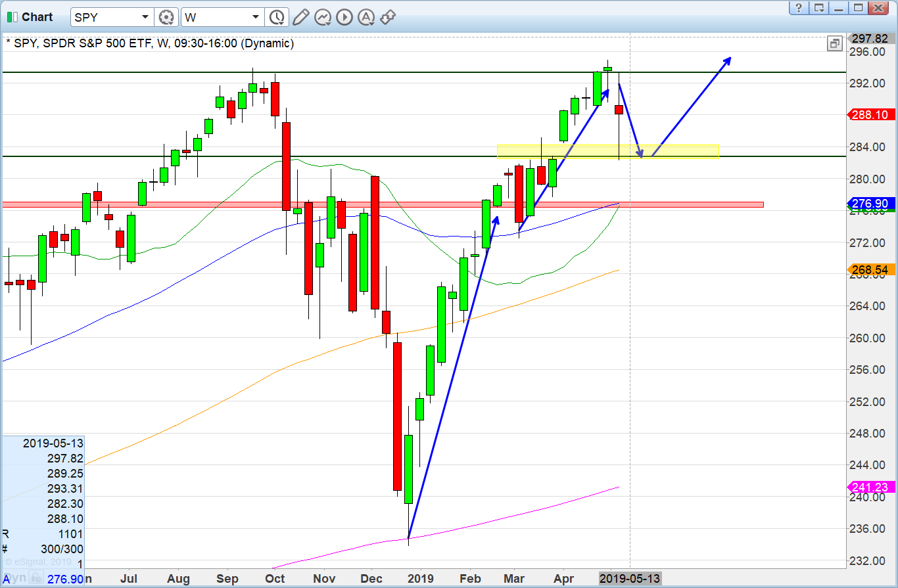Viewport: 898px width, 588px height.
Task: Click the Dyn mode label
Action: pyautogui.click(x=14, y=577)
